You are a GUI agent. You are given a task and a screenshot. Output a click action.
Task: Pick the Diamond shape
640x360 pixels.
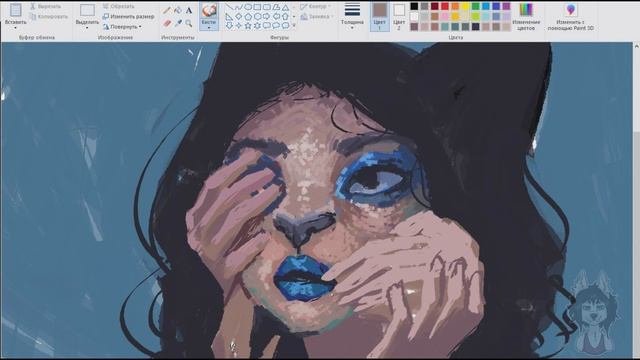tap(238, 17)
